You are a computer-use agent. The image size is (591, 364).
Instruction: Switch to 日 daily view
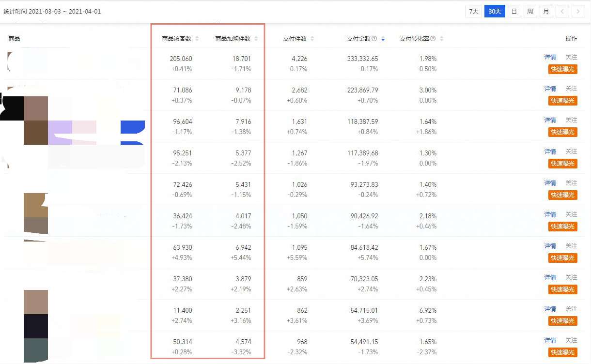click(x=514, y=12)
